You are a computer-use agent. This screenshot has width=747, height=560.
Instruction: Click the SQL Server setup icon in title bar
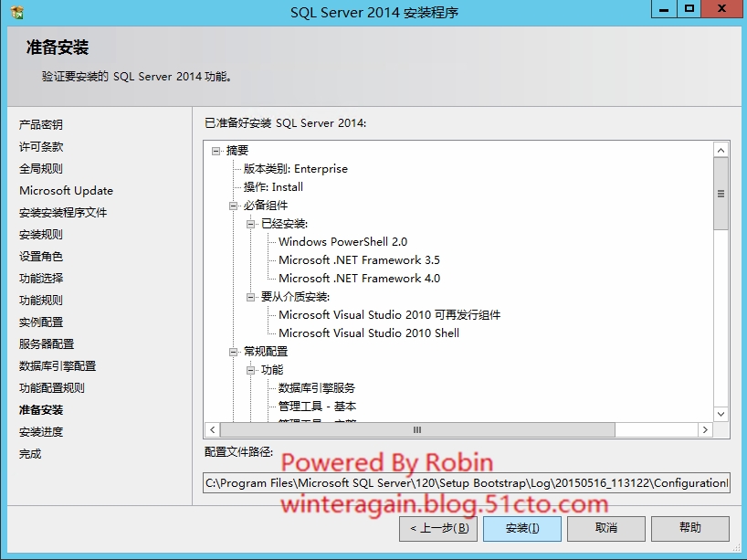[x=17, y=13]
